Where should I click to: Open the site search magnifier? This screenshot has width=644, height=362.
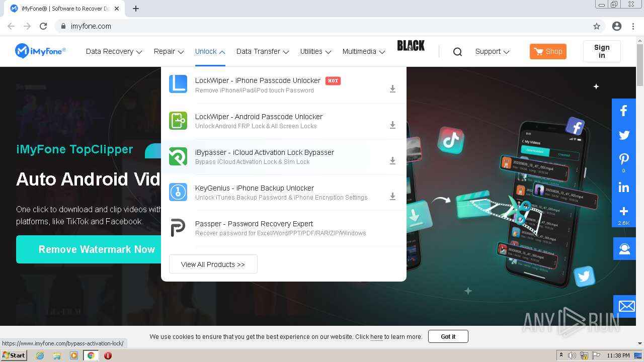(457, 51)
